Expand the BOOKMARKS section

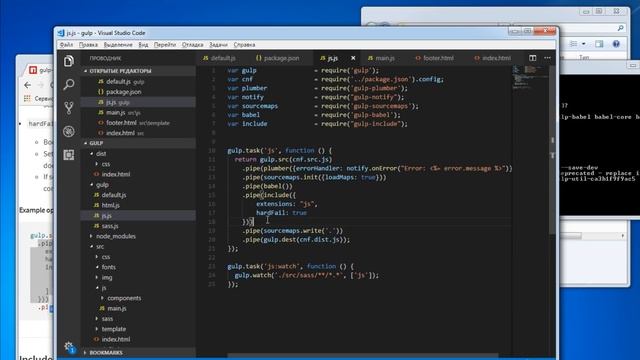tap(138, 352)
